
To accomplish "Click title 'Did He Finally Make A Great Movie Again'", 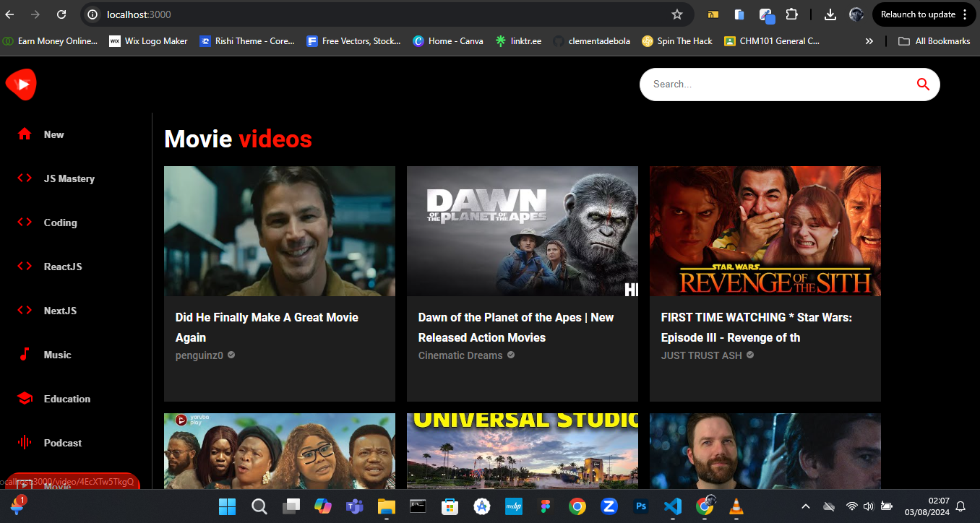I will pyautogui.click(x=267, y=327).
